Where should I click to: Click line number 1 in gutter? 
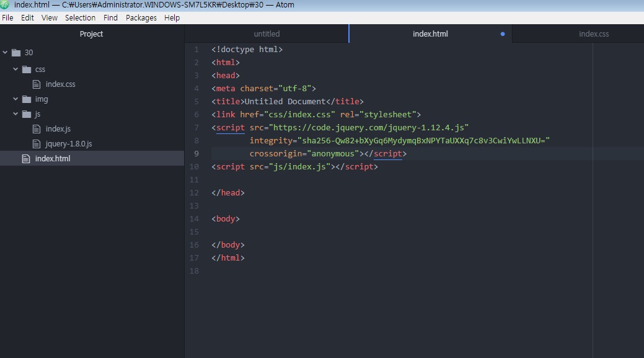click(x=196, y=49)
